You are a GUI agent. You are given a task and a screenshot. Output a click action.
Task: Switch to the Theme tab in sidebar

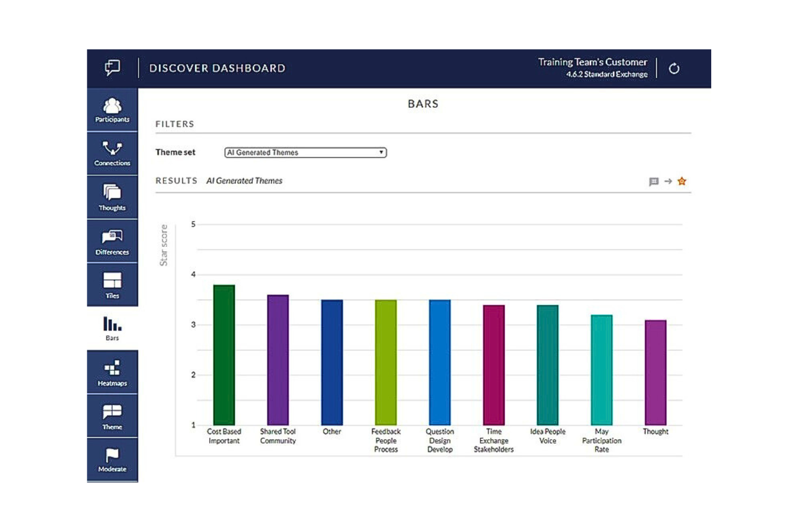pos(112,414)
